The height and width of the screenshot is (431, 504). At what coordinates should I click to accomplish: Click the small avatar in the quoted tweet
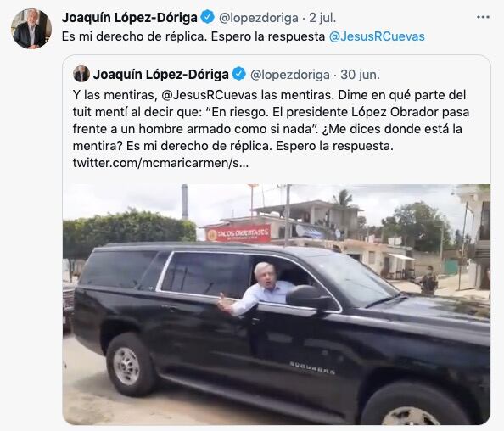[81, 75]
